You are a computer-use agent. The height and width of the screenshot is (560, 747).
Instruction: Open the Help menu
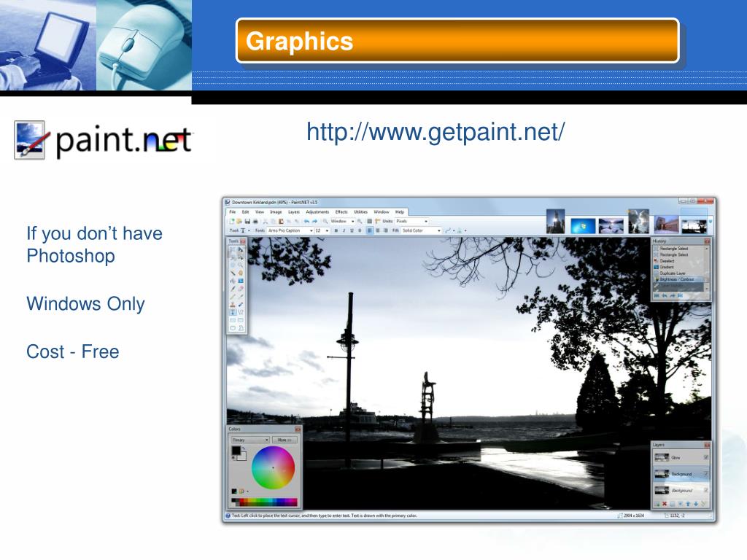(400, 212)
